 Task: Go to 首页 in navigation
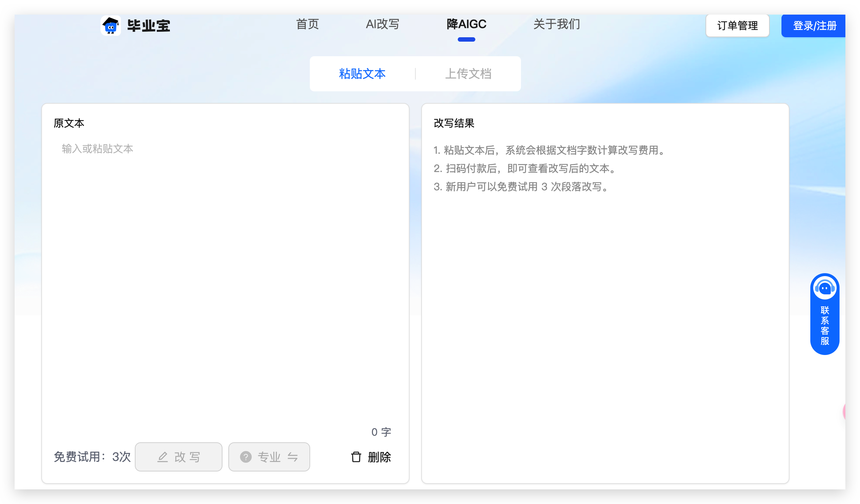pyautogui.click(x=307, y=24)
